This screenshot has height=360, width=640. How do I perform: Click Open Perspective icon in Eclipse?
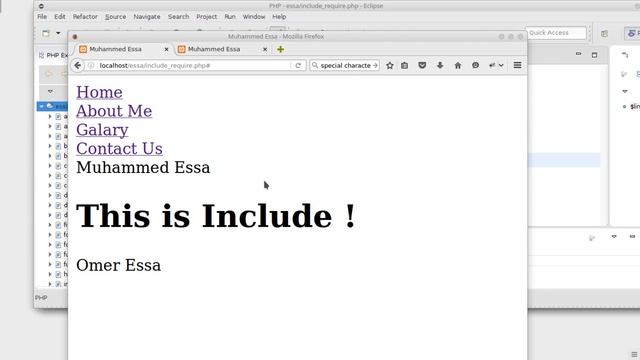click(x=604, y=33)
